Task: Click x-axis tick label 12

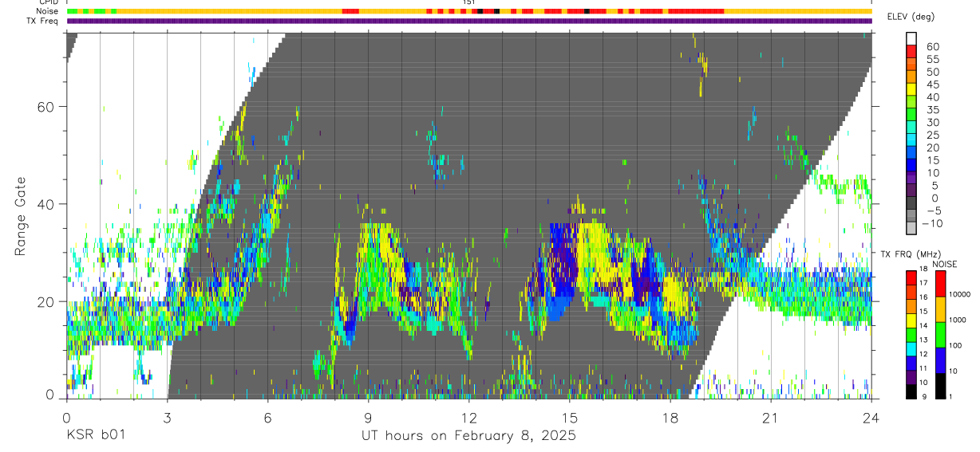Action: (x=469, y=419)
